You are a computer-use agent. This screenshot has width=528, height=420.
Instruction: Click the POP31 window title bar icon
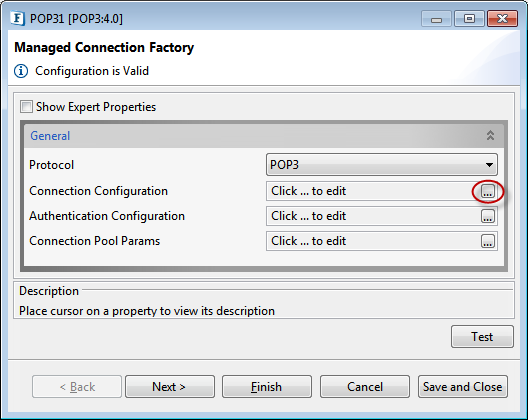pyautogui.click(x=17, y=18)
